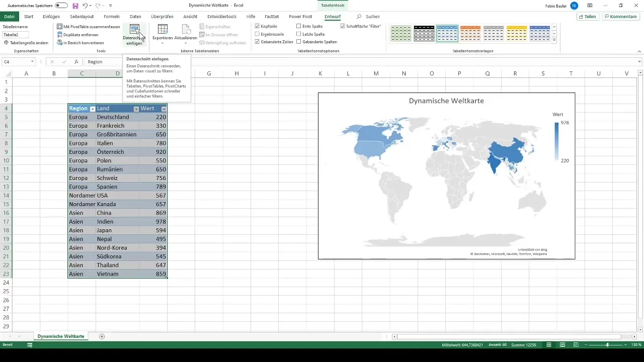Toggle Automatisches Speichern switch

61,5
